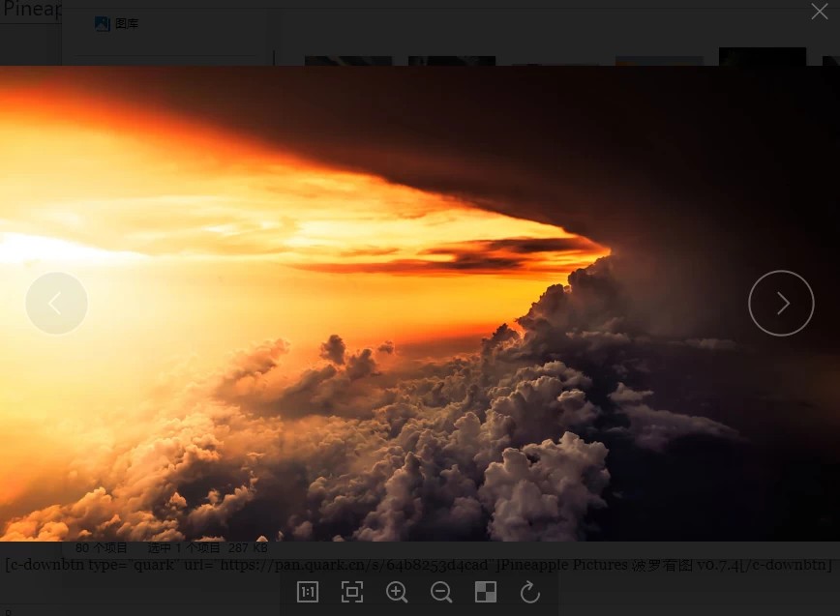This screenshot has height=616, width=840.
Task: Click the '80 个项目' status text
Action: pos(102,548)
